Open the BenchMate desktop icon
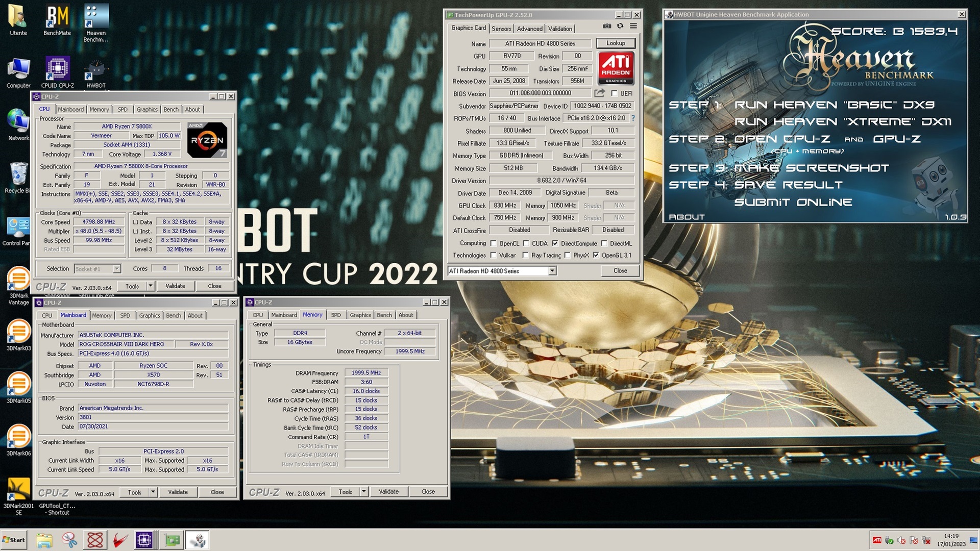Screen dimensions: 980x551 pyautogui.click(x=57, y=20)
